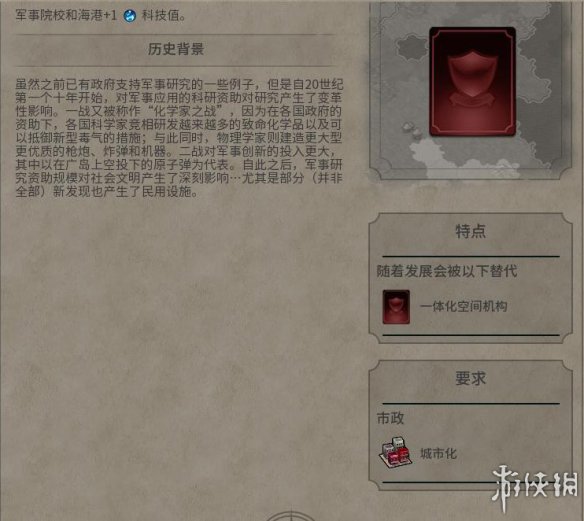Select the large red shield card
This screenshot has width=584, height=521.
tap(472, 82)
